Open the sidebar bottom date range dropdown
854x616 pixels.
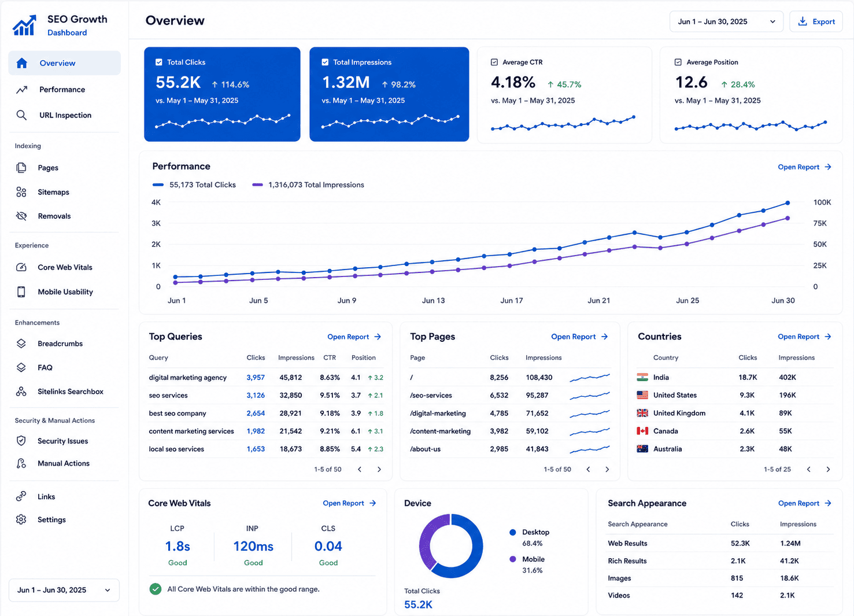64,590
